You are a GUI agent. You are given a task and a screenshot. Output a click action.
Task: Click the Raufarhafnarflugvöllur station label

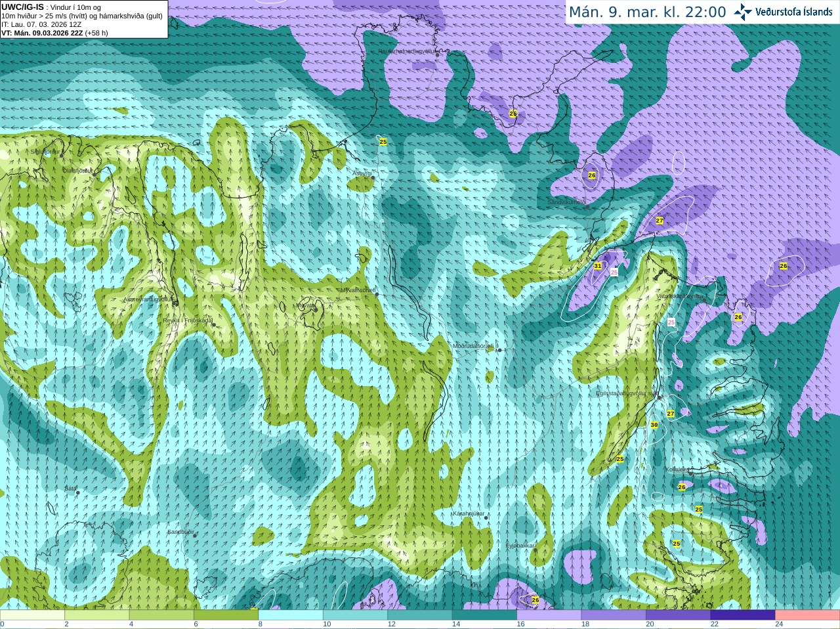coord(406,51)
